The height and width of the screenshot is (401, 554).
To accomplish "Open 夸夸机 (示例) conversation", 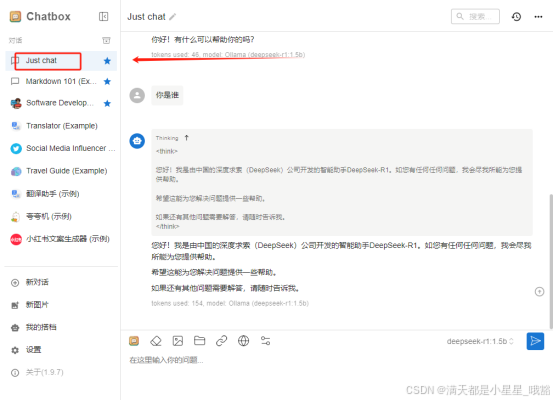I will pos(61,216).
